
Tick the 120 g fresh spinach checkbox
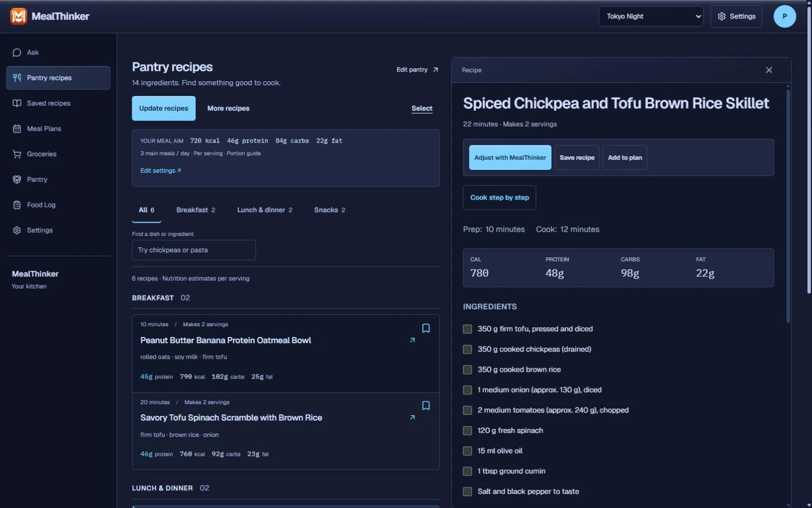[x=467, y=430]
